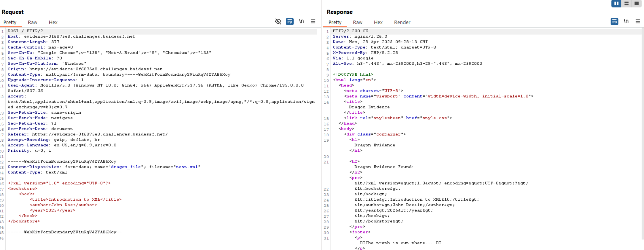Click the Origin header URL

[96, 69]
